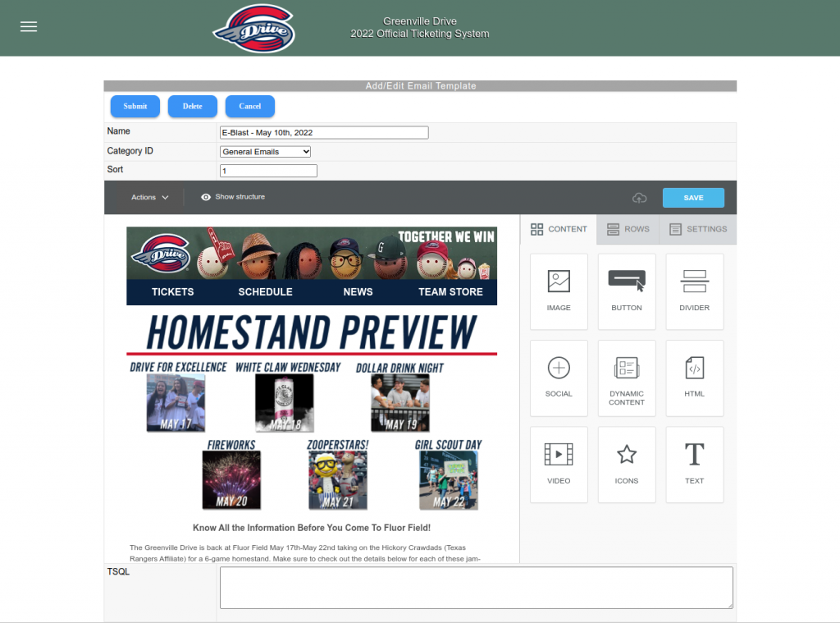
Task: Click the News link in email
Action: [358, 291]
